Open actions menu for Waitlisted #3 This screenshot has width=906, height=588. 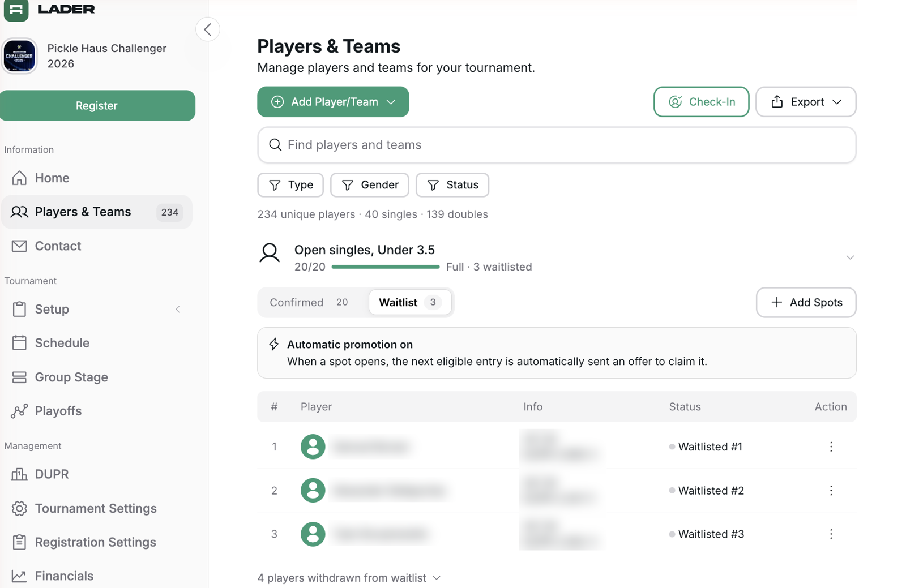tap(831, 534)
